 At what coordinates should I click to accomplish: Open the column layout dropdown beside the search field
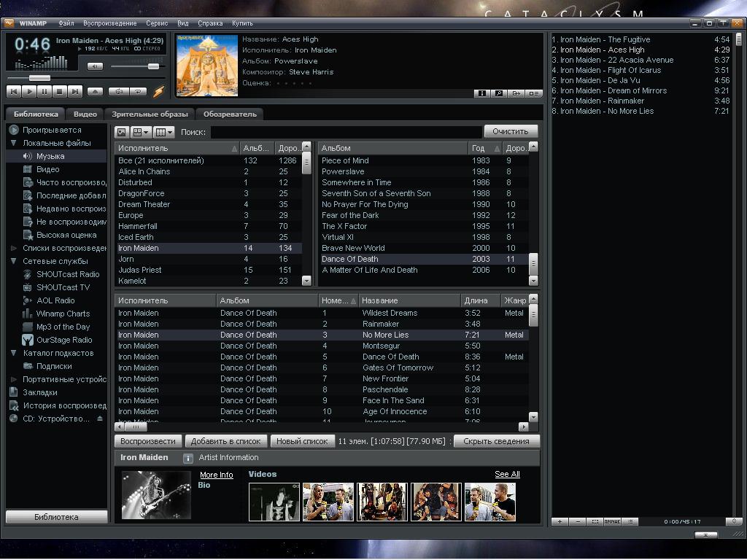click(x=164, y=132)
